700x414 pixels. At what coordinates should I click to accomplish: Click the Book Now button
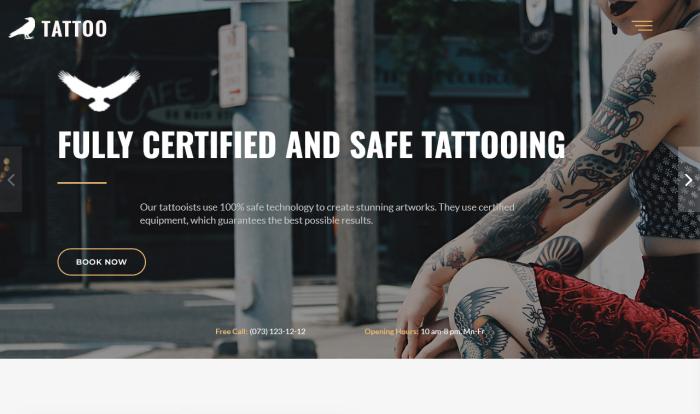pyautogui.click(x=102, y=262)
